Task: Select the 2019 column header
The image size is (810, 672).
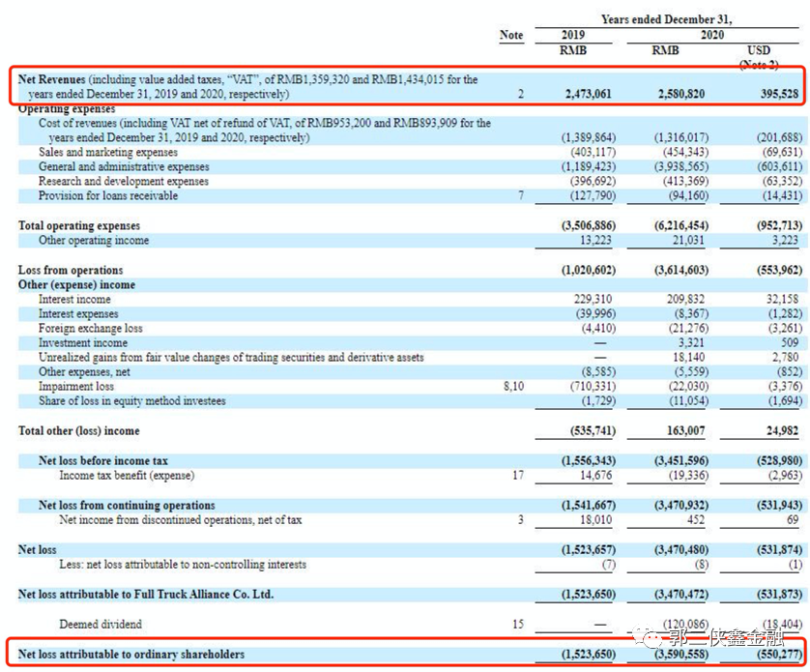Action: pos(573,35)
